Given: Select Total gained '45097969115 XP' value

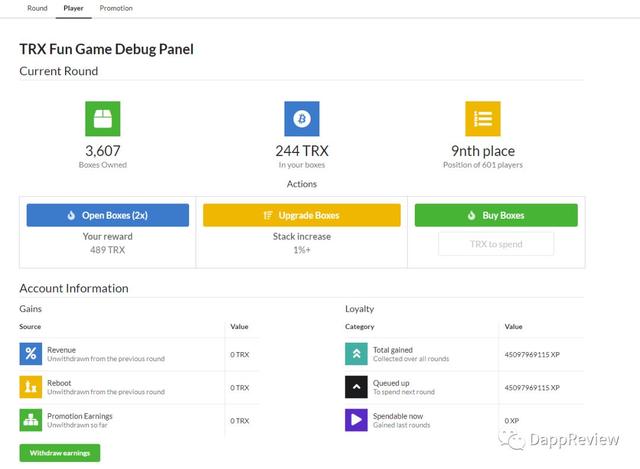Looking at the screenshot, I should (x=532, y=355).
